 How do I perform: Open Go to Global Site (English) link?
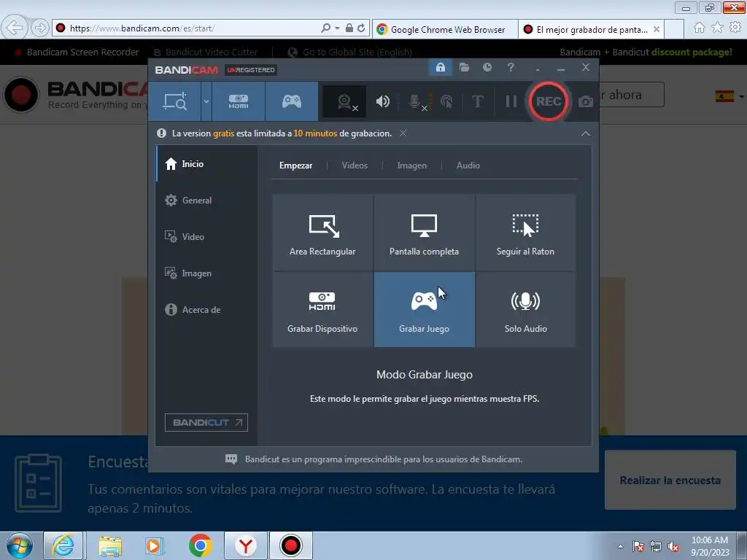tap(357, 52)
